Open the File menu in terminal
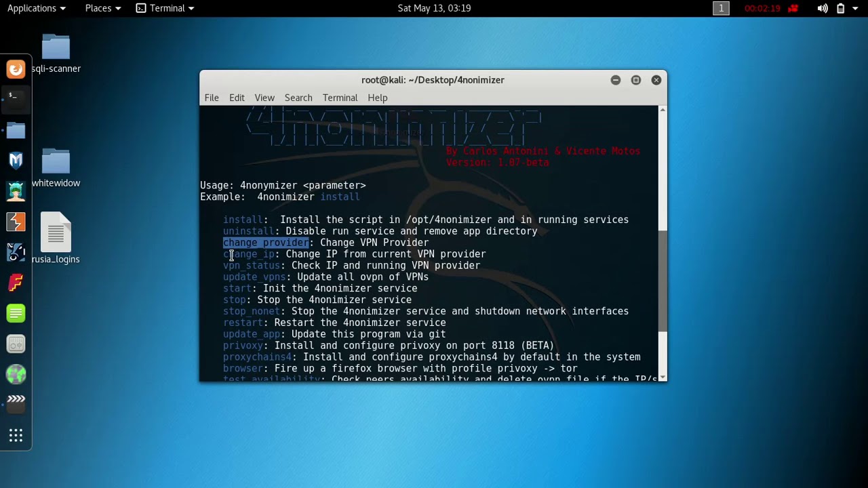The image size is (868, 488). [x=212, y=98]
